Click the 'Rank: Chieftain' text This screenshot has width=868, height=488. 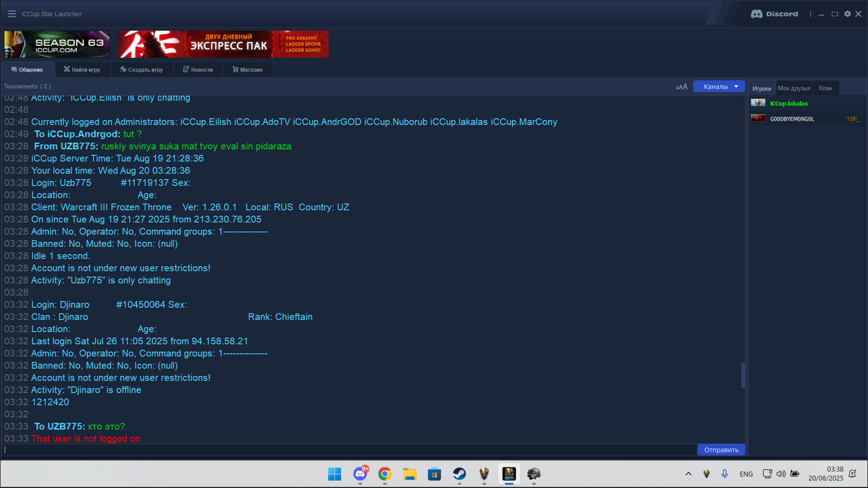click(280, 317)
